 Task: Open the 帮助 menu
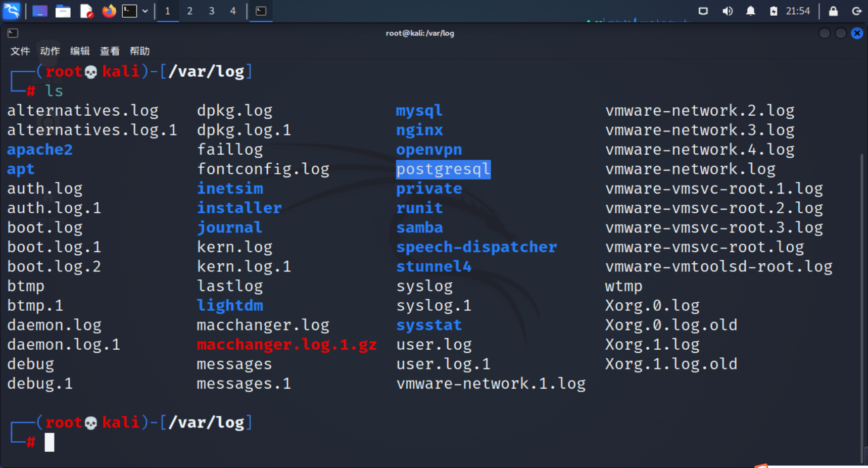point(139,51)
